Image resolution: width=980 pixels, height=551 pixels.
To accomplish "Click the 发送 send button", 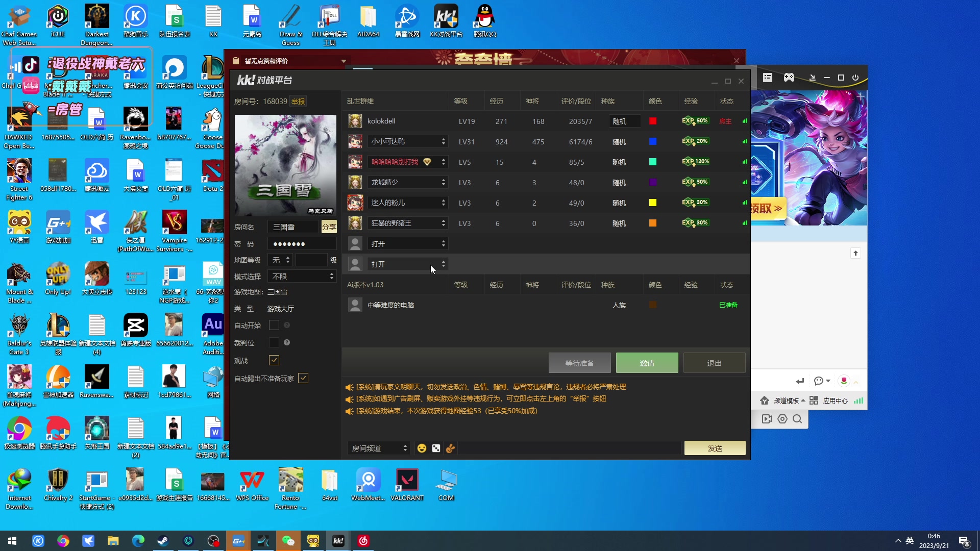I will 715,448.
